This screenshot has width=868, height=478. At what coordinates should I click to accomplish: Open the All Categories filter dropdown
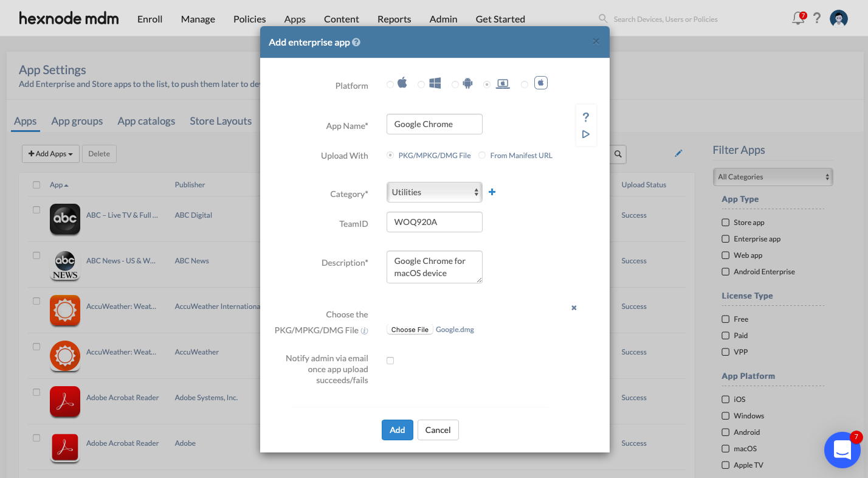tap(773, 177)
